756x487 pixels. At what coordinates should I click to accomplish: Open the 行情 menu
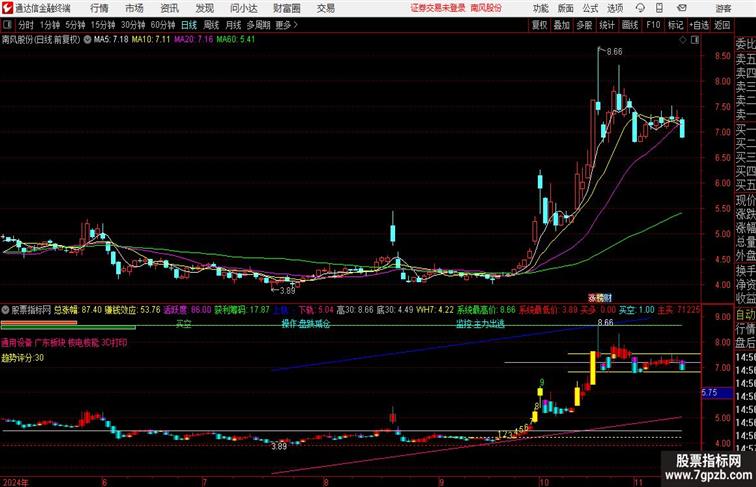(99, 8)
